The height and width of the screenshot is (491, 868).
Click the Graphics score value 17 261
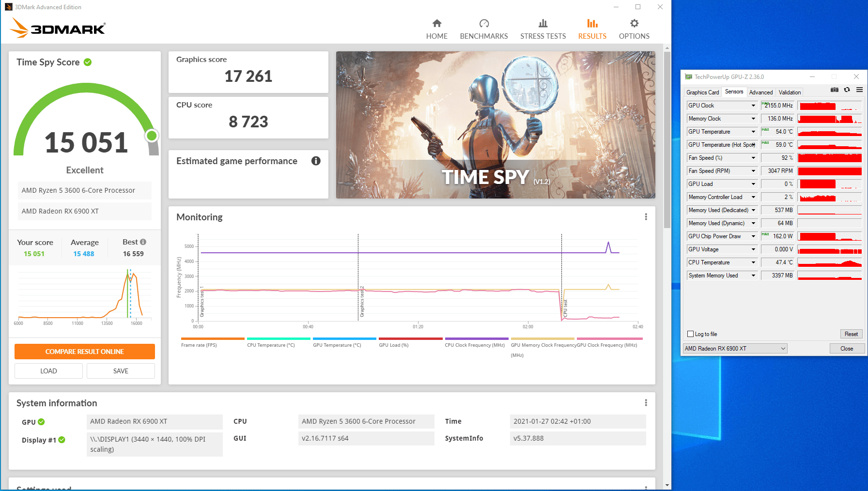click(248, 76)
